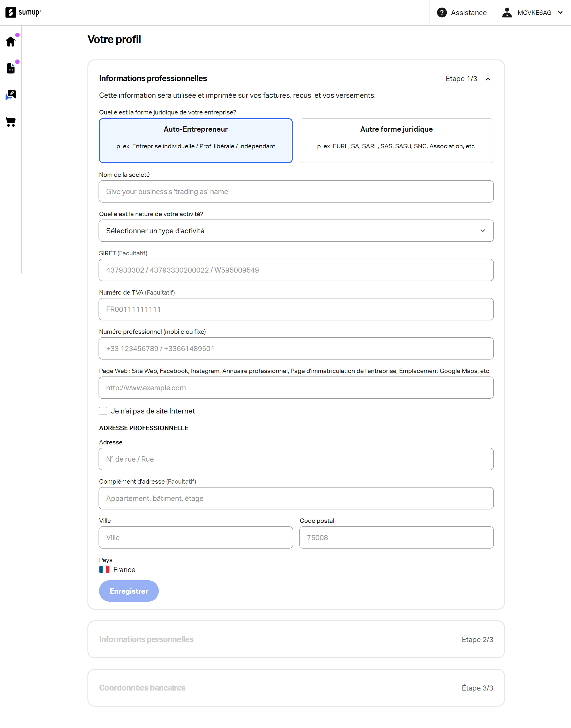Click the shopping cart icon in sidebar
571x728 pixels.
(11, 122)
